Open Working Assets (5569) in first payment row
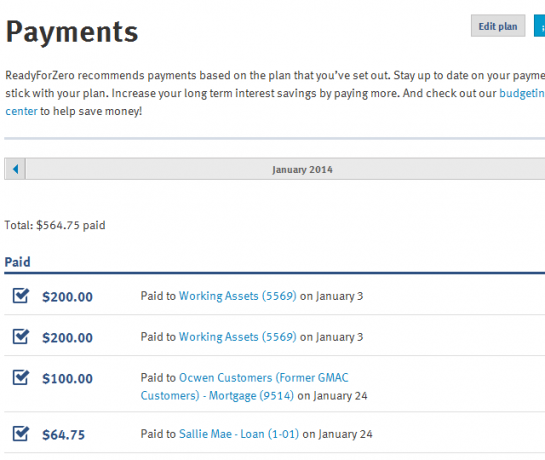Screen dimensions: 545x460 [x=237, y=296]
